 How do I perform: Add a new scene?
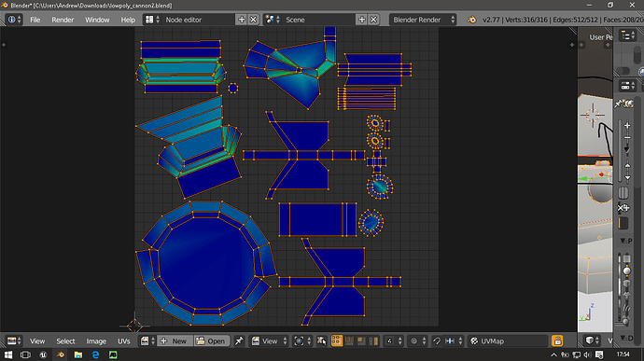(x=362, y=20)
